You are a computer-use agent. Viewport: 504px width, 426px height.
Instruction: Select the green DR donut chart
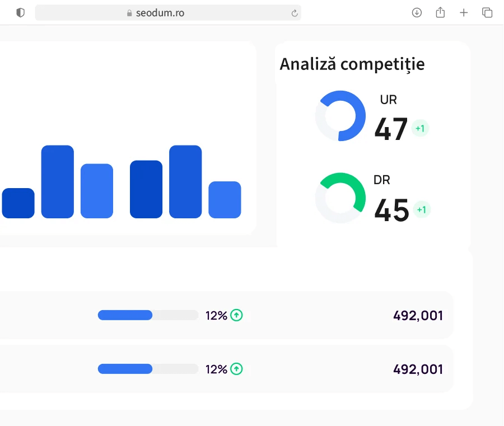coord(340,196)
